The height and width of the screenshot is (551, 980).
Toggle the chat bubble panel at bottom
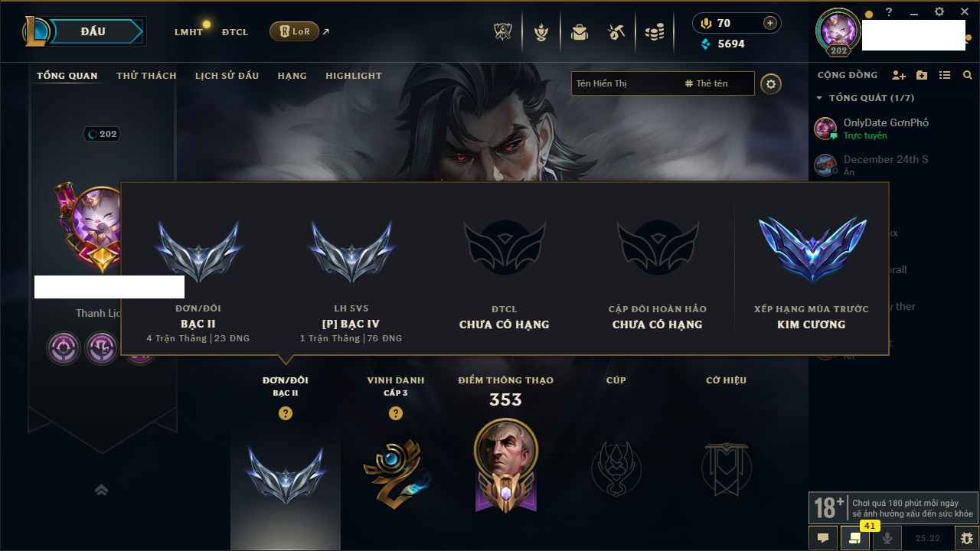tap(823, 538)
